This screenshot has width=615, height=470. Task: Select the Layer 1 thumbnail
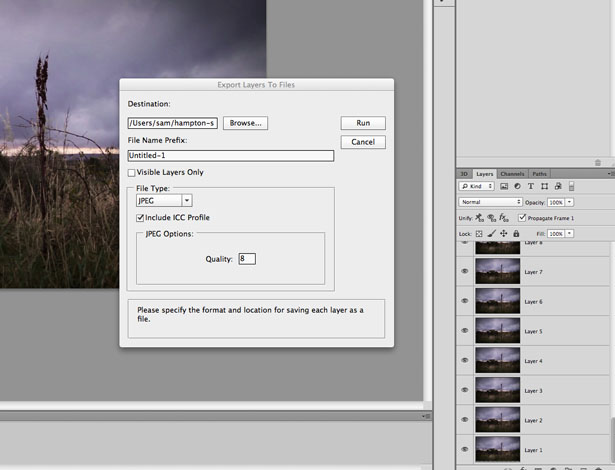pos(498,449)
